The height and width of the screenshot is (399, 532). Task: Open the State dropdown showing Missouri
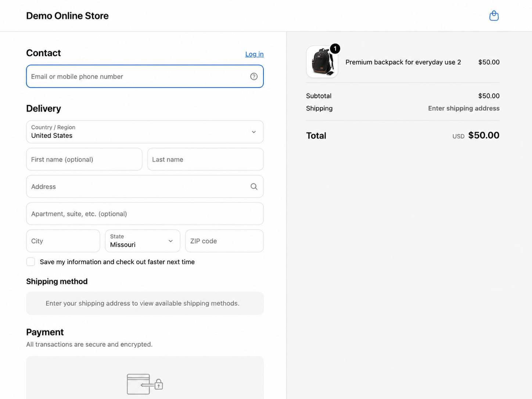click(143, 241)
